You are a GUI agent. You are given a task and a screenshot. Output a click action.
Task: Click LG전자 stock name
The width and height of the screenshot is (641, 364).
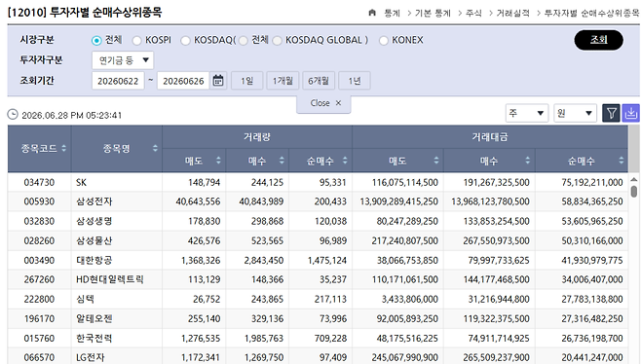pyautogui.click(x=90, y=357)
